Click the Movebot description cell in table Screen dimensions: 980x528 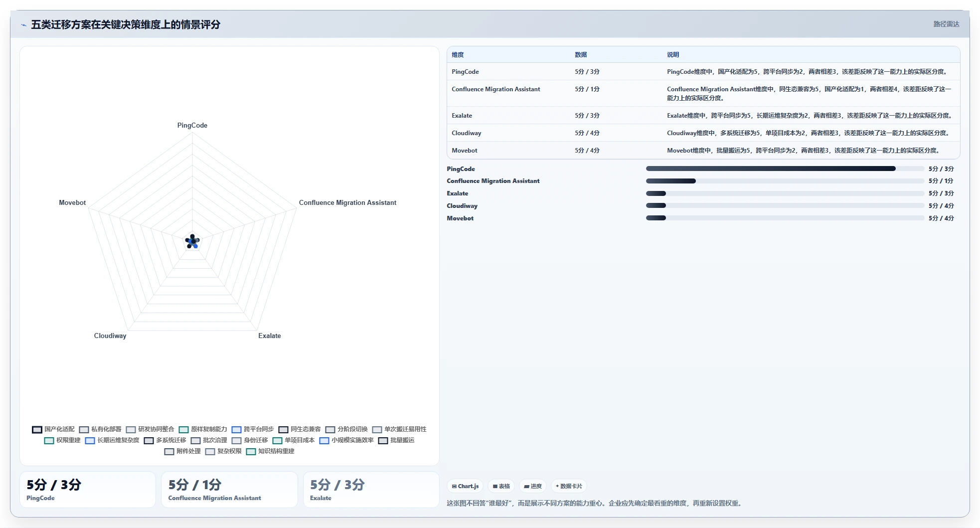(x=803, y=151)
